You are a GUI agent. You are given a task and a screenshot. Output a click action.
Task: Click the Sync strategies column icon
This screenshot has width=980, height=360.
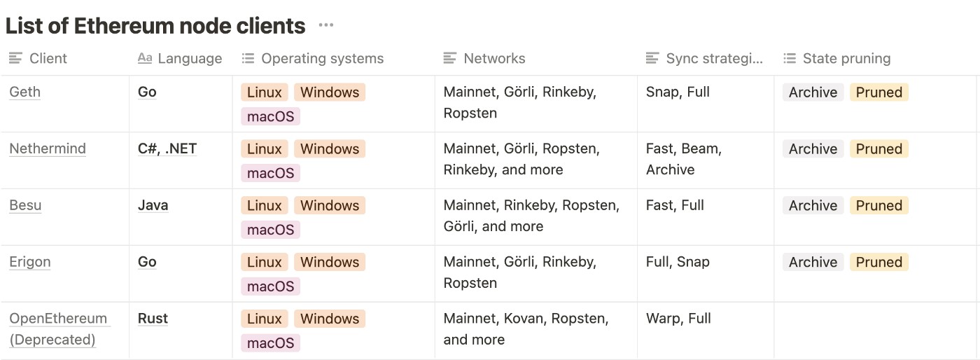652,59
